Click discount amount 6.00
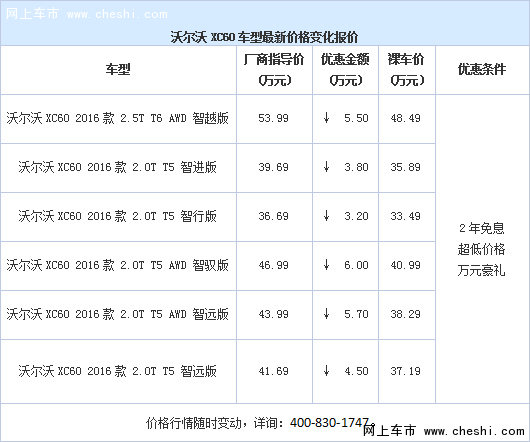 (x=356, y=265)
